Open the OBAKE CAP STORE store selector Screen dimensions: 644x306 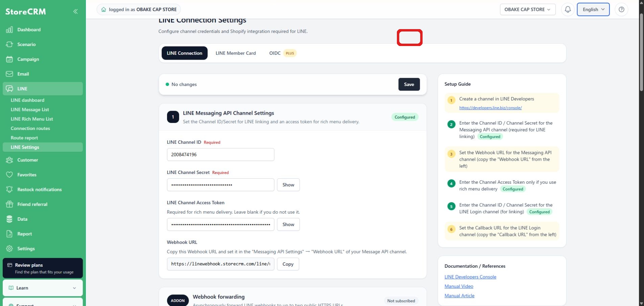(x=528, y=9)
